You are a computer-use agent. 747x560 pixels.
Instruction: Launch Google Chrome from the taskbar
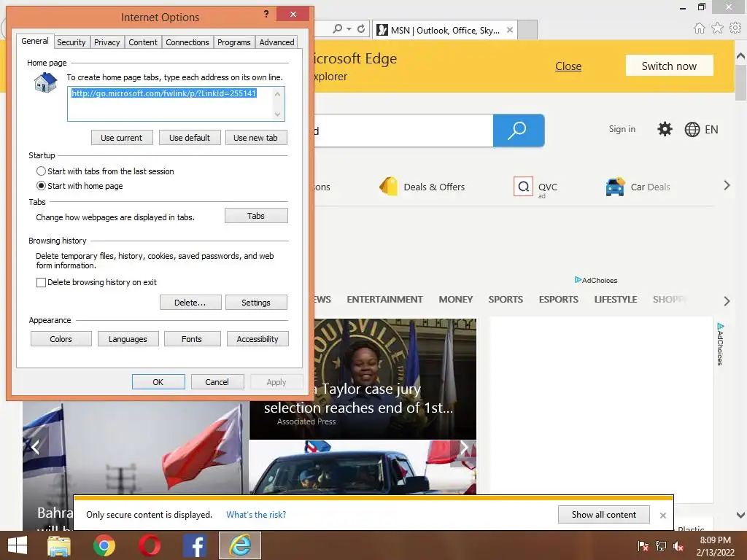(x=104, y=545)
